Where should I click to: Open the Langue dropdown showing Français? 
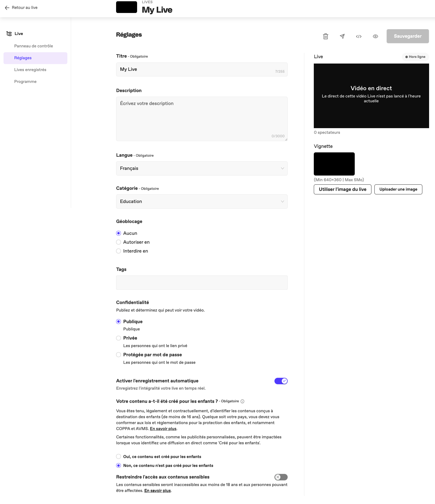click(x=202, y=168)
